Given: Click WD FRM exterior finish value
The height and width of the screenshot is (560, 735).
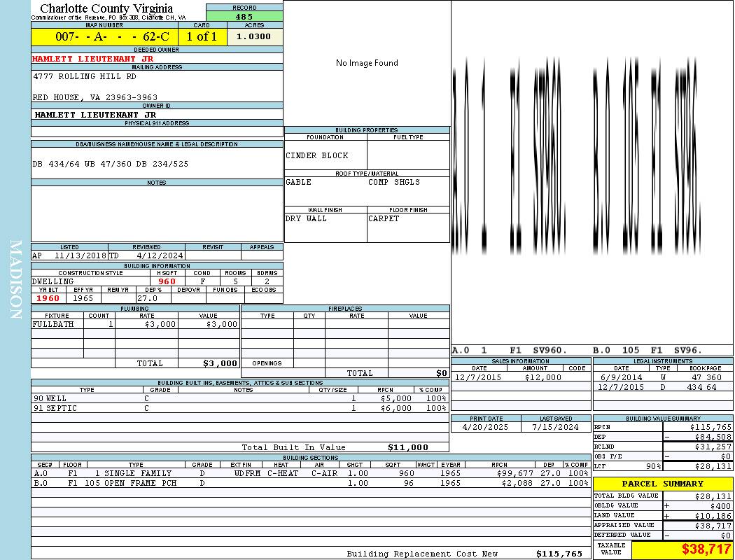Looking at the screenshot, I should tap(247, 473).
